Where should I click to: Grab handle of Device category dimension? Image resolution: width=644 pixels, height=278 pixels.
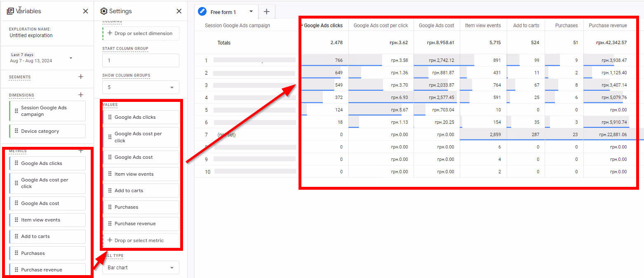tap(16, 131)
